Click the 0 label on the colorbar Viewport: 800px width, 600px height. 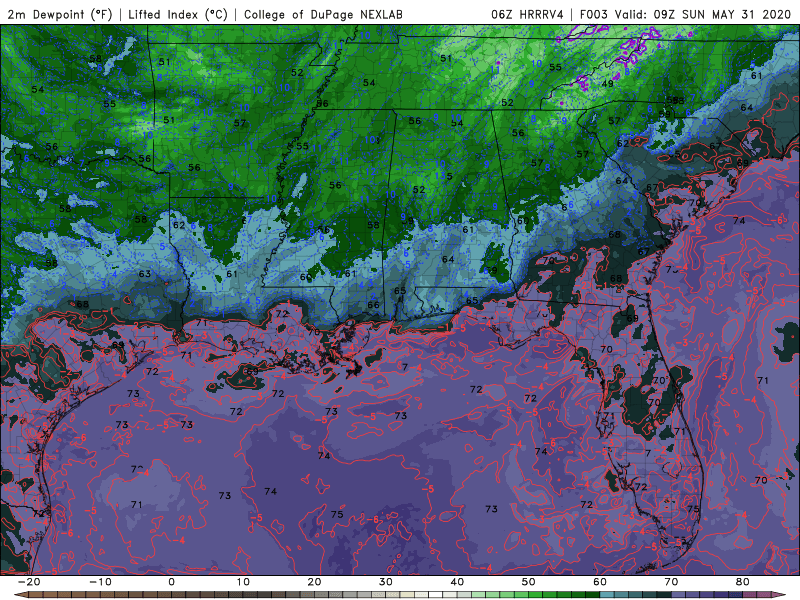(171, 582)
